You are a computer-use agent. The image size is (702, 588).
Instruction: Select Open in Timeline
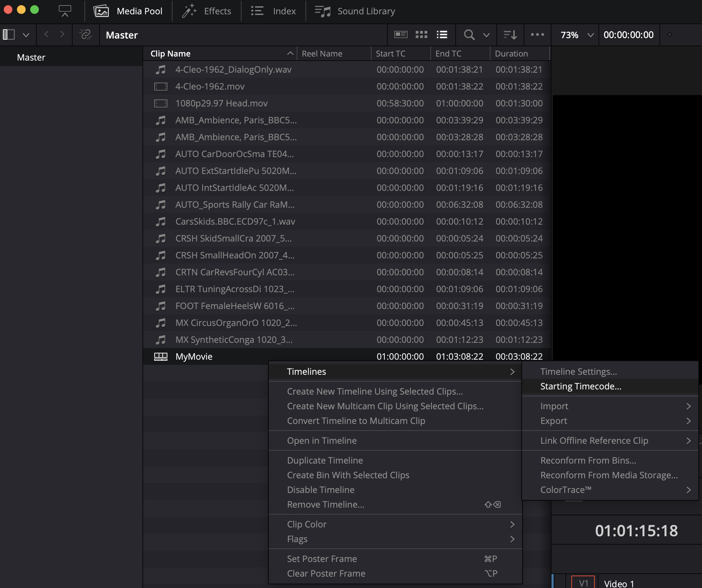[x=322, y=440]
